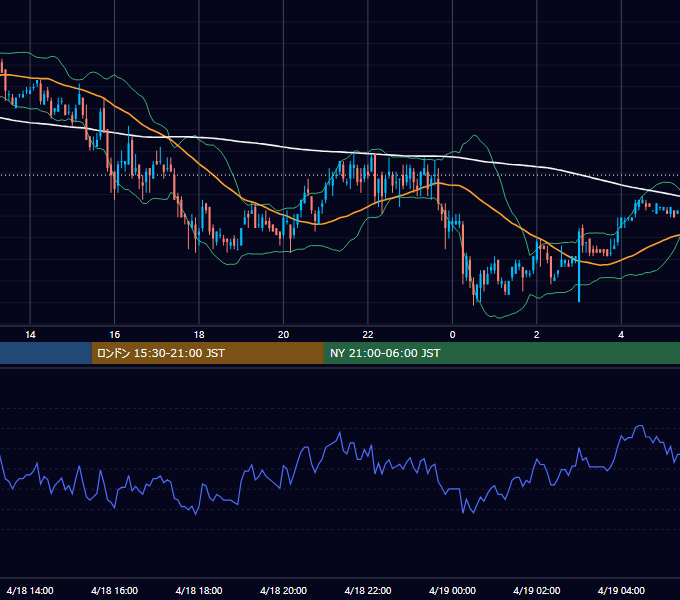Click the 22 hour axis label
Viewport: 680px width, 600px height.
[368, 335]
